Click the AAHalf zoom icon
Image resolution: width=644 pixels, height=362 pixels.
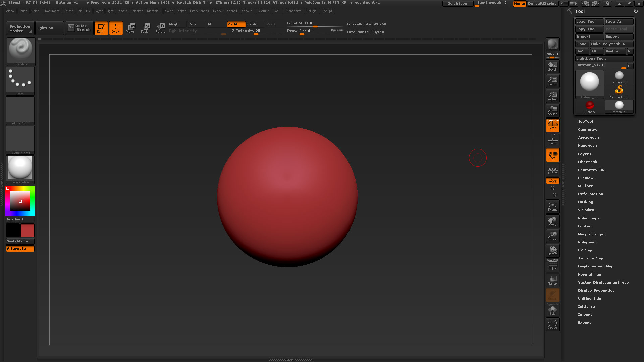[552, 111]
